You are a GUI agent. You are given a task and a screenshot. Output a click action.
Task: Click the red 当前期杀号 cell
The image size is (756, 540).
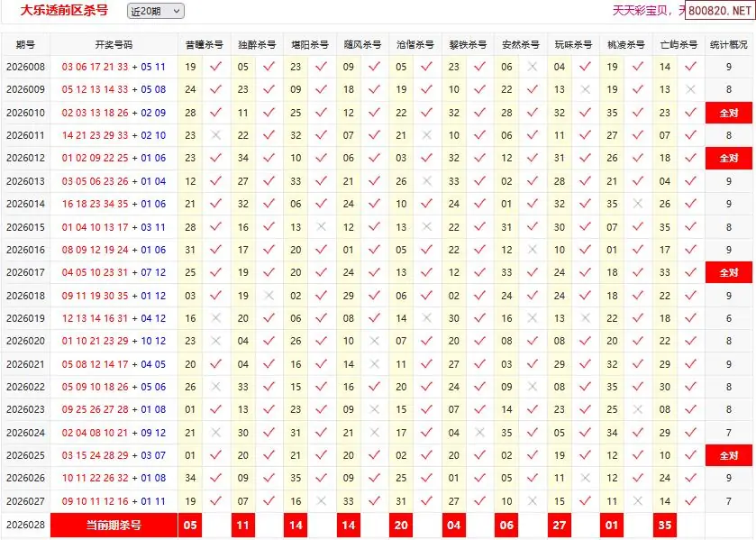(x=114, y=525)
